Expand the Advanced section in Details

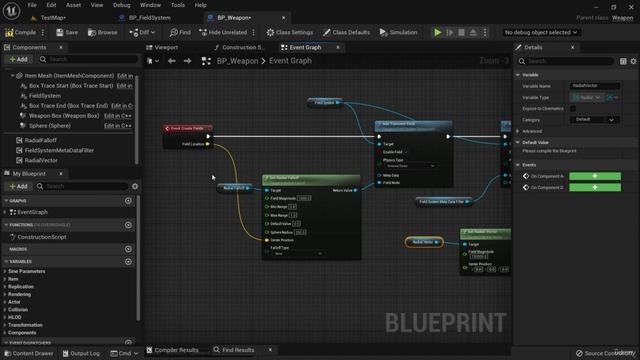(x=518, y=131)
